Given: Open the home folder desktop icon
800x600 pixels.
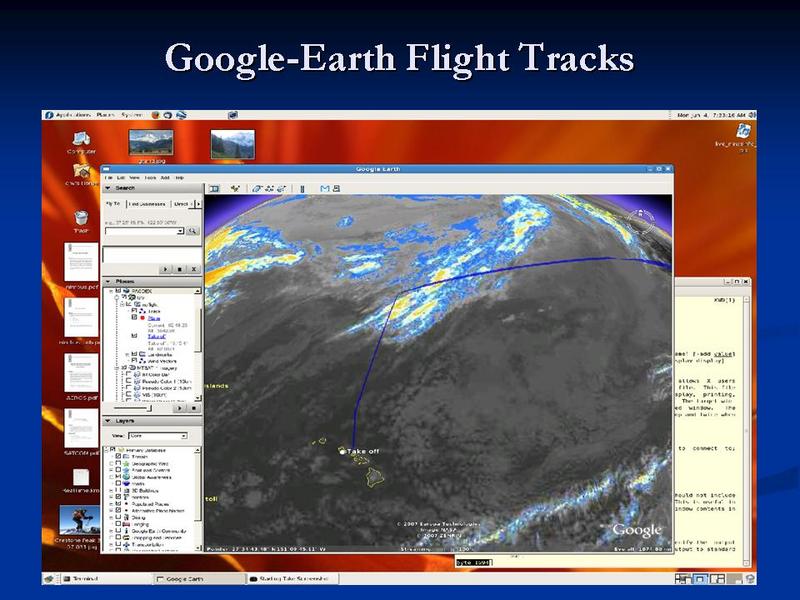Looking at the screenshot, I should (81, 171).
